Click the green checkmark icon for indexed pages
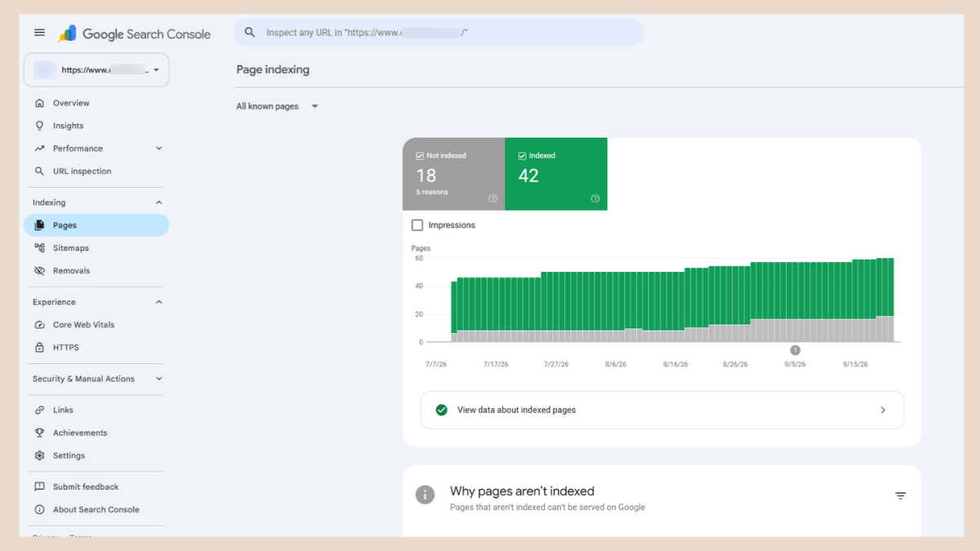Image resolution: width=980 pixels, height=551 pixels. (442, 410)
